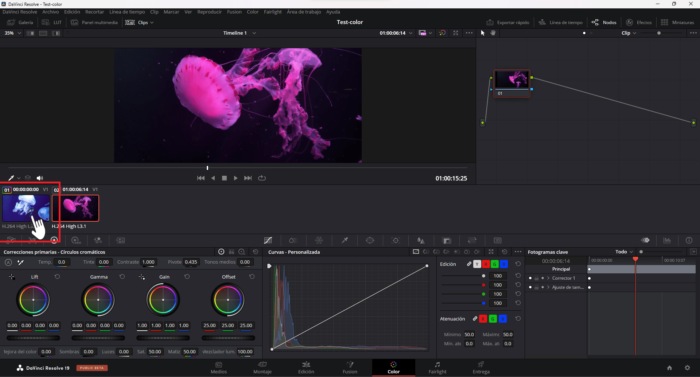The width and height of the screenshot is (700, 377).
Task: Select the eyedropper Qualifier palette icon
Action: pyautogui.click(x=345, y=240)
